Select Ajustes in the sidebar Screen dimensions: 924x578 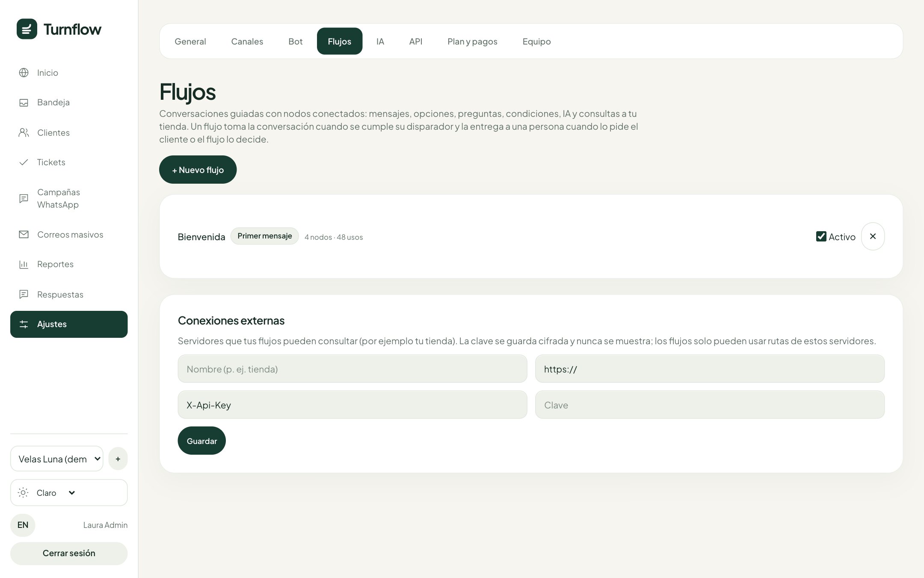(x=69, y=324)
